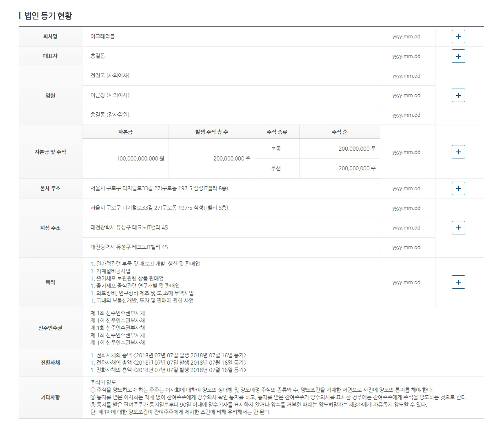Select the 자본금 column header
Screen dimensions: 504x430
125,131
